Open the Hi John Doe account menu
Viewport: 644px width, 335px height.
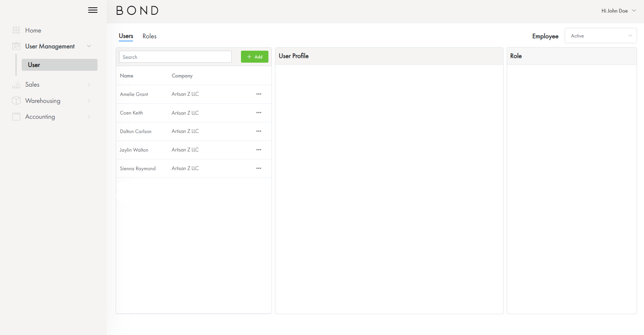coord(618,11)
